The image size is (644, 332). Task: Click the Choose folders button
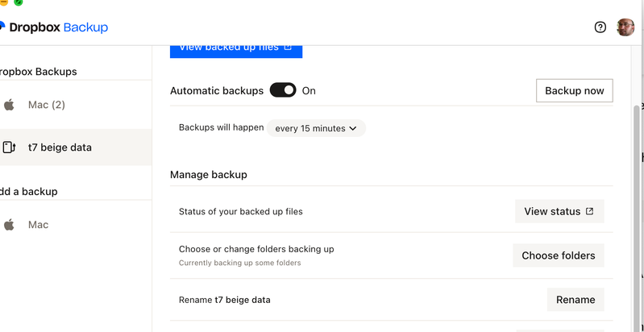click(558, 255)
